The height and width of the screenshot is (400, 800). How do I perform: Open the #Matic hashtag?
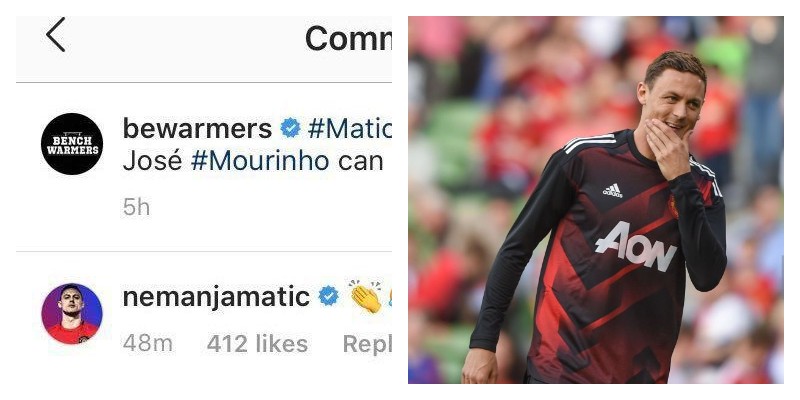pyautogui.click(x=349, y=128)
